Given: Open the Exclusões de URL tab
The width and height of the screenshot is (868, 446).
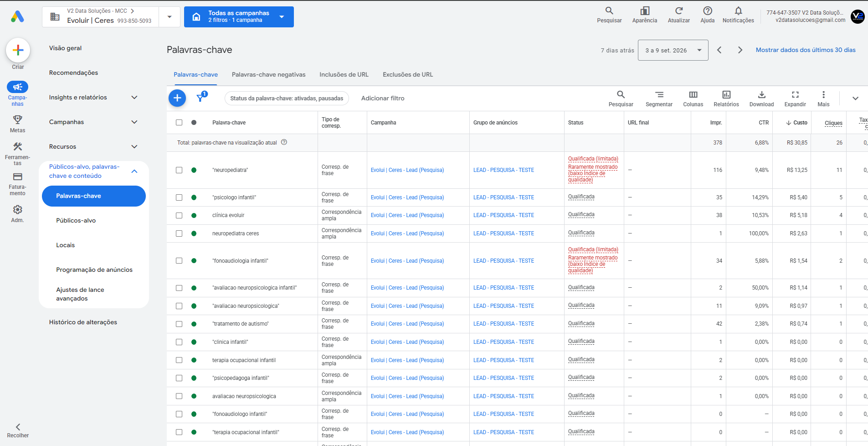Looking at the screenshot, I should [x=408, y=74].
